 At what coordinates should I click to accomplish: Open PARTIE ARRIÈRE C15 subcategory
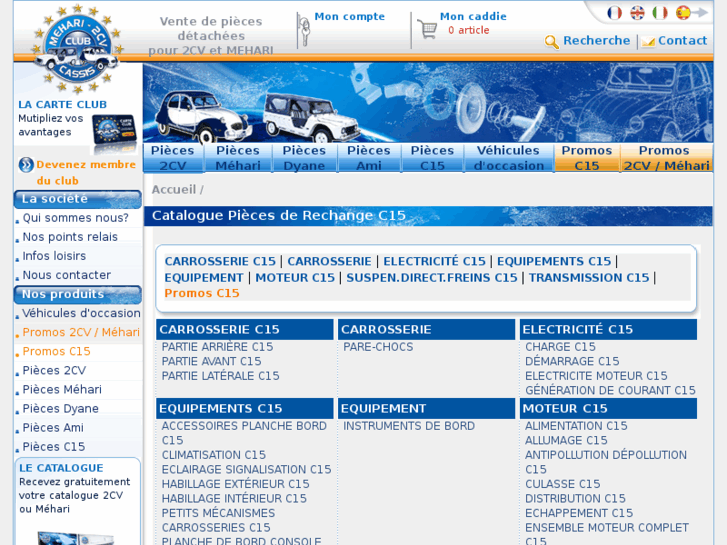tap(217, 347)
